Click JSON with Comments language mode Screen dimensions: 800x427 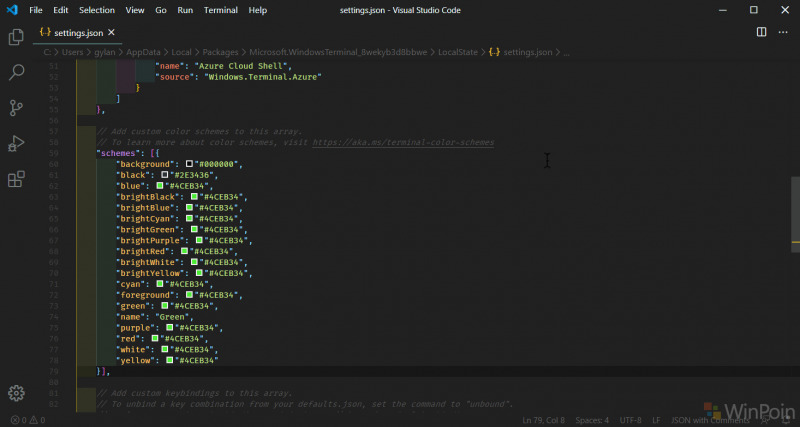pos(708,420)
